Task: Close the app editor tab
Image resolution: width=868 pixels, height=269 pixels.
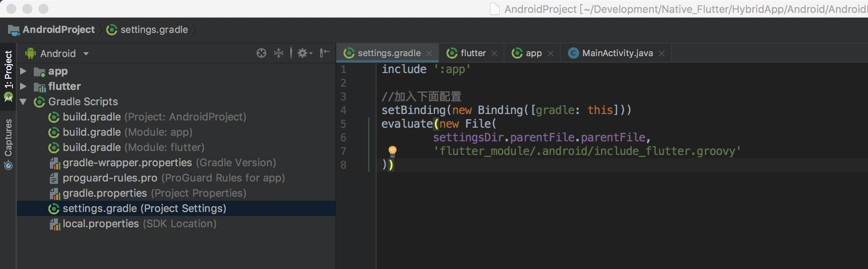Action: (551, 53)
